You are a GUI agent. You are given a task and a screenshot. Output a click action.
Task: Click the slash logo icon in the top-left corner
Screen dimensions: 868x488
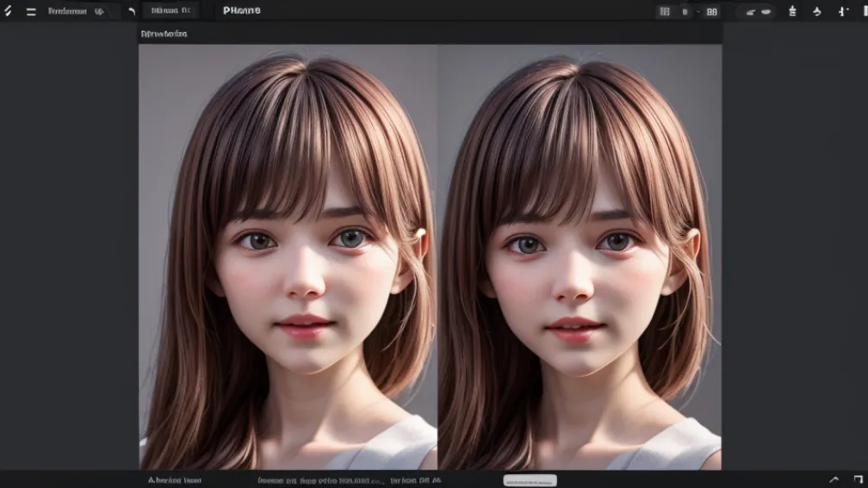(8, 10)
